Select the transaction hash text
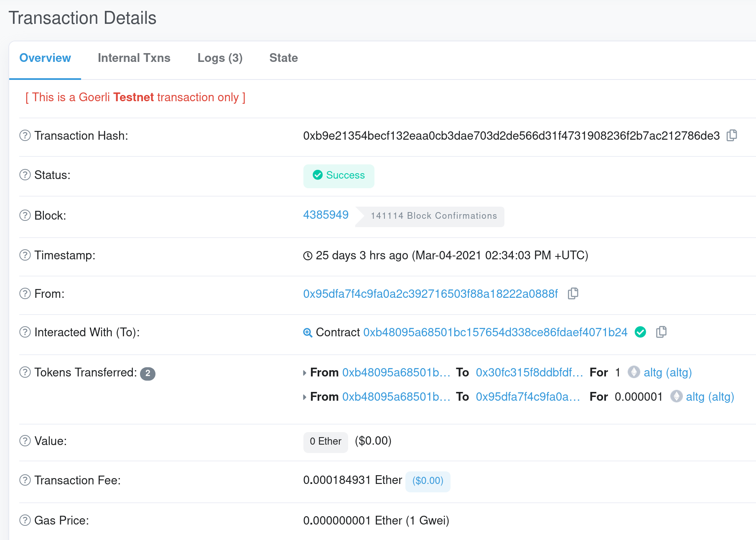Image resolution: width=756 pixels, height=540 pixels. coord(512,136)
